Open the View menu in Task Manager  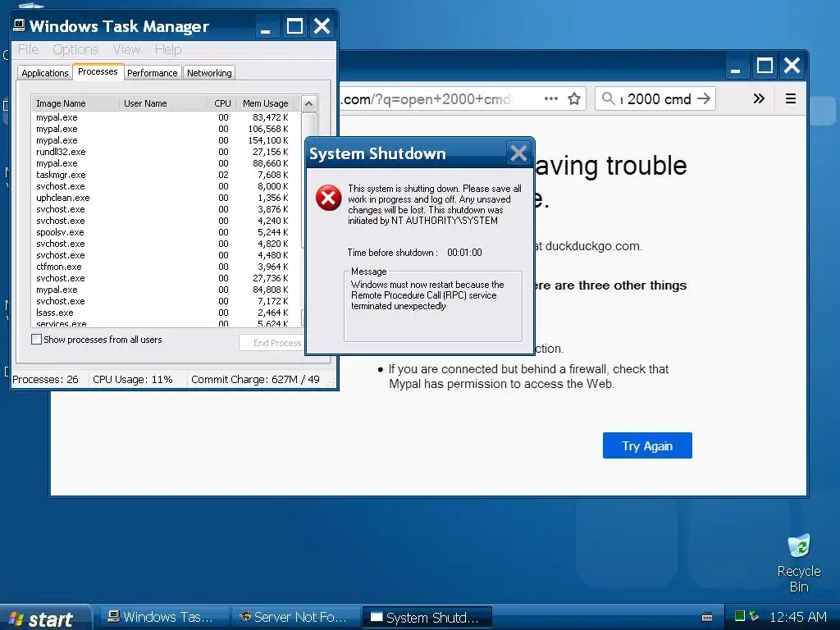tap(126, 49)
